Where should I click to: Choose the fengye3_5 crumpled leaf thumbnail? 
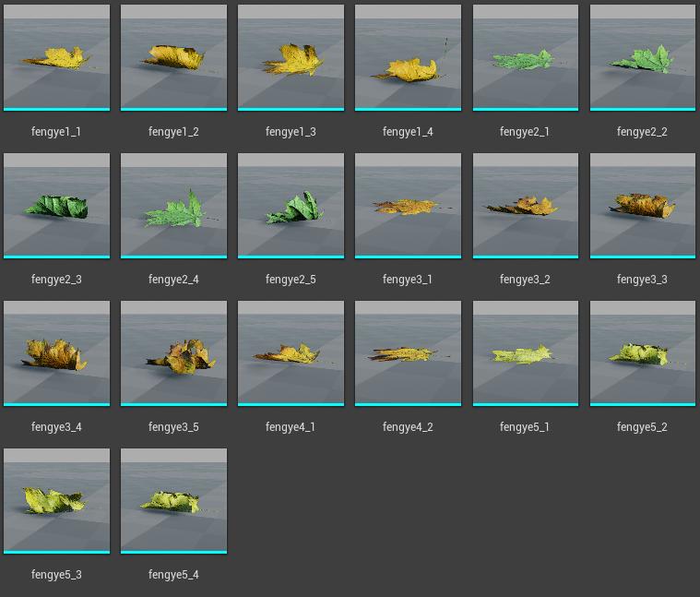173,353
